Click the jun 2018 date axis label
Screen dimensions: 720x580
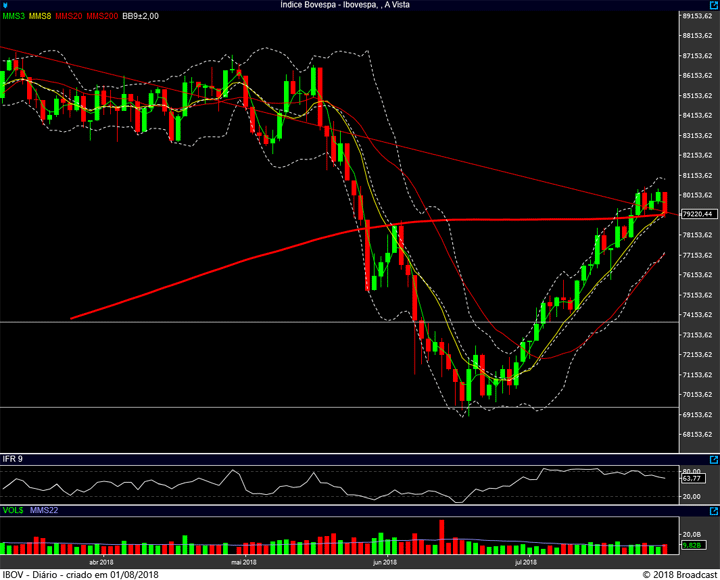tap(385, 562)
